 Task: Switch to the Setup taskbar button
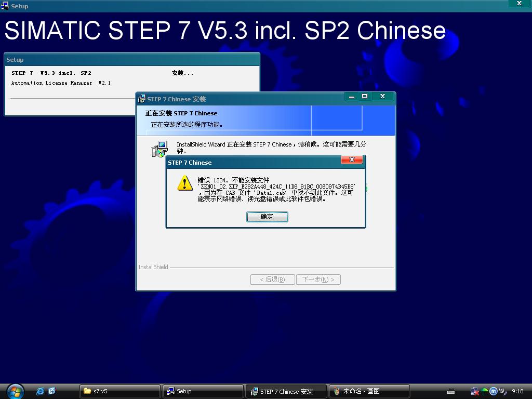[203, 392]
